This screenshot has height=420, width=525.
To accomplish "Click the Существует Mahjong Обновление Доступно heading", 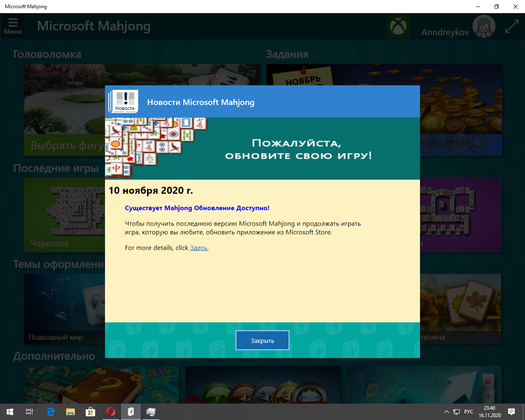I will 197,208.
